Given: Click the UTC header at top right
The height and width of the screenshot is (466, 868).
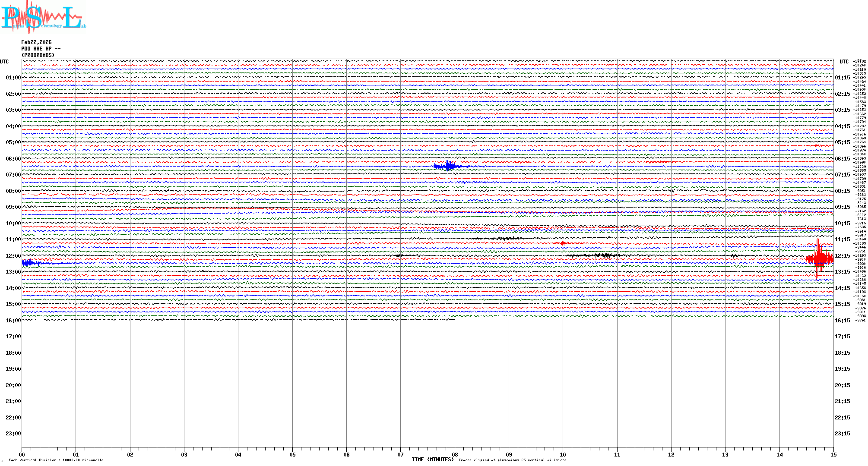Looking at the screenshot, I should [x=844, y=62].
